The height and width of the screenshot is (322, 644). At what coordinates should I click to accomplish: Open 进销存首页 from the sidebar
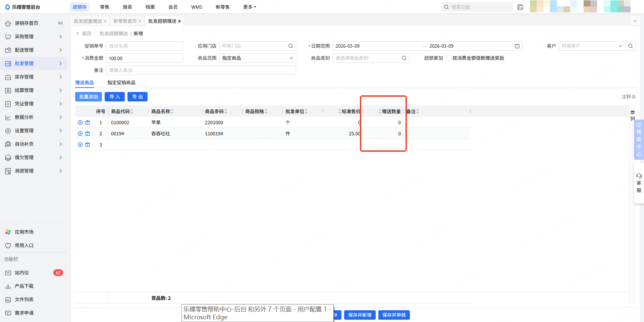tap(26, 23)
